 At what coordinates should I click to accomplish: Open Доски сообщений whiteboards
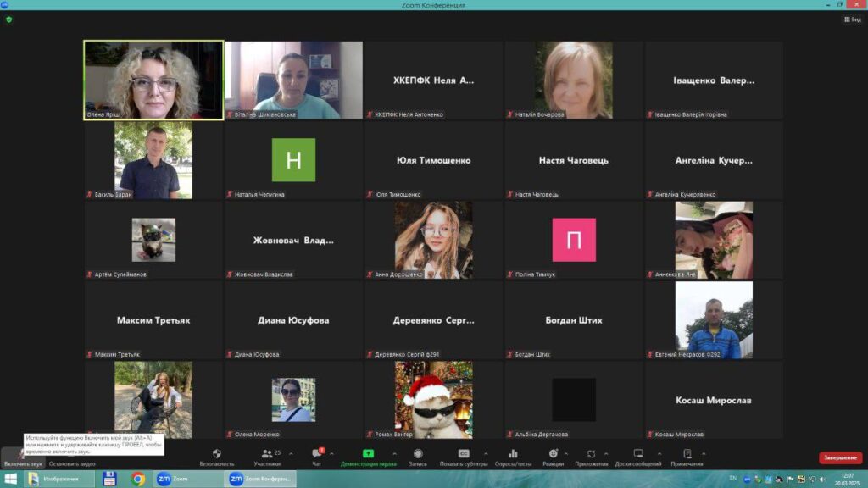click(x=638, y=457)
